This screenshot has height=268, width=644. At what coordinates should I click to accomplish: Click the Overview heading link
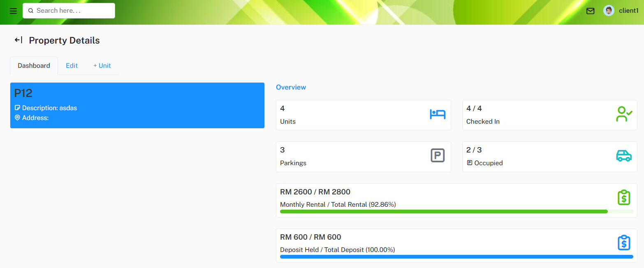click(291, 87)
